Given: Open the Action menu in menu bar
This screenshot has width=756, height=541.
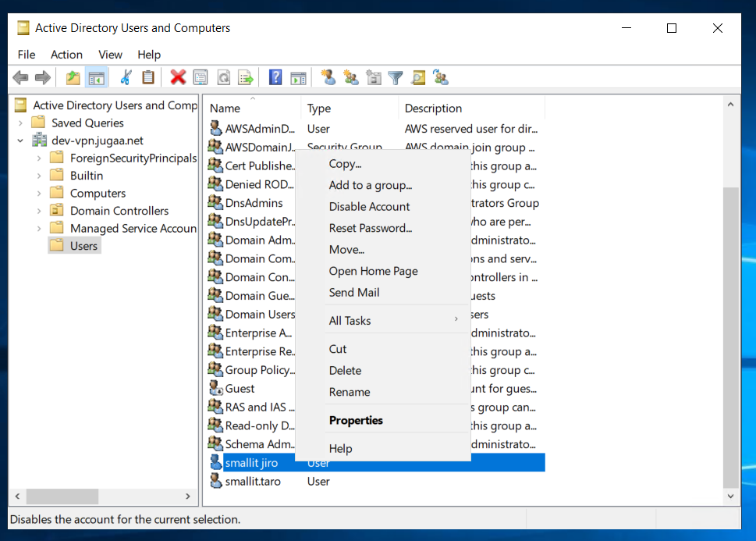Looking at the screenshot, I should 66,54.
